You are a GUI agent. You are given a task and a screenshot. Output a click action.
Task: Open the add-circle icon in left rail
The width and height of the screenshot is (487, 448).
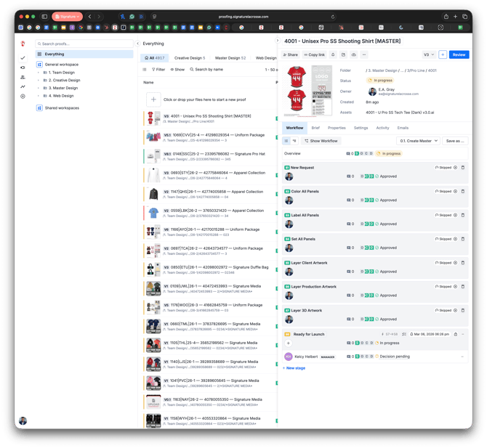[x=23, y=96]
